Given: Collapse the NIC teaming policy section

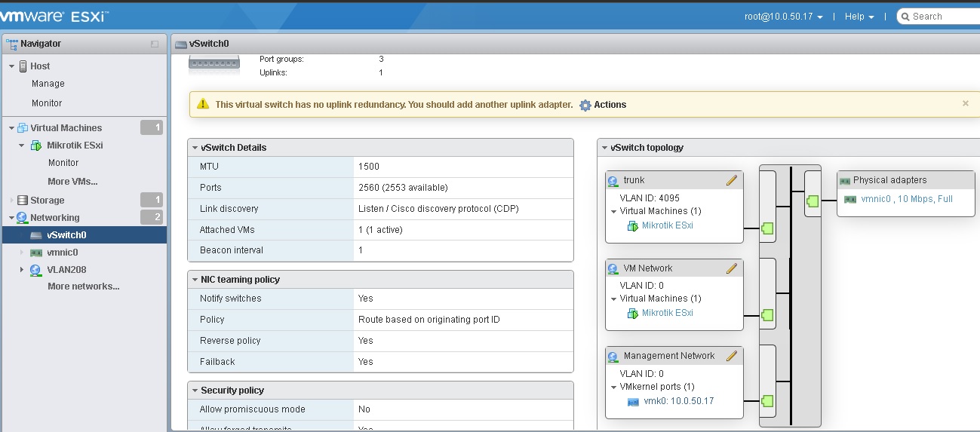Looking at the screenshot, I should (x=195, y=280).
